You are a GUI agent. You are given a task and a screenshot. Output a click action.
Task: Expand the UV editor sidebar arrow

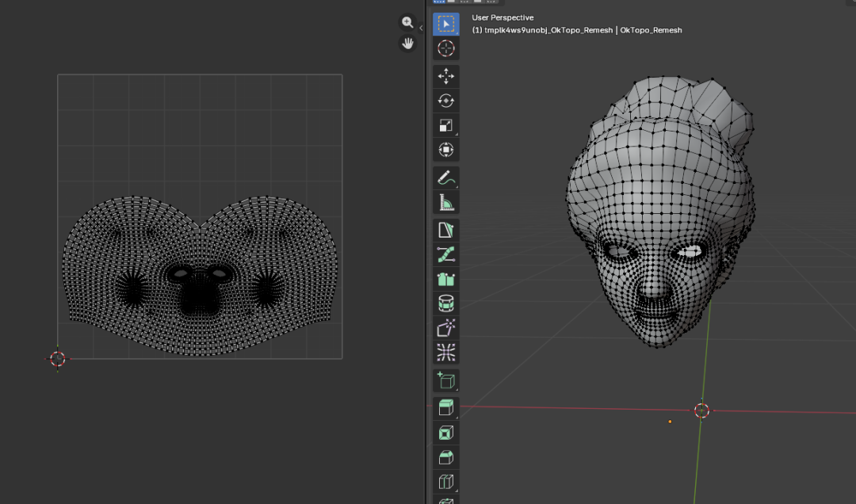pos(421,28)
